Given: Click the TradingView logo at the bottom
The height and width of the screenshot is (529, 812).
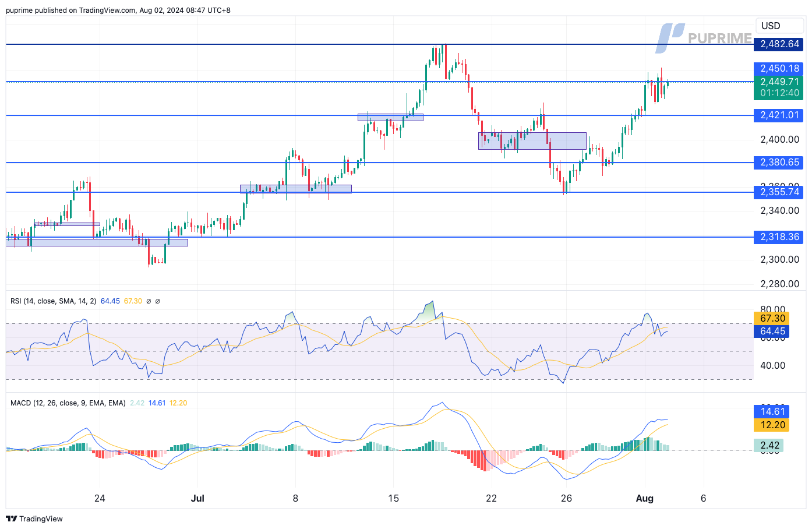Looking at the screenshot, I should pyautogui.click(x=34, y=519).
